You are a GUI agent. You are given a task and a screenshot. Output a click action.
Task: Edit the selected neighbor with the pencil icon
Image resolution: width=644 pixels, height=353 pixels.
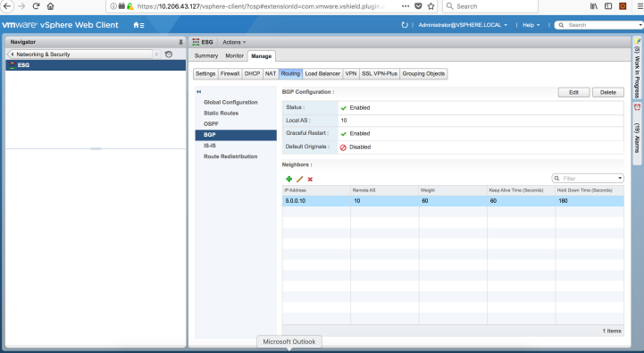pyautogui.click(x=299, y=179)
